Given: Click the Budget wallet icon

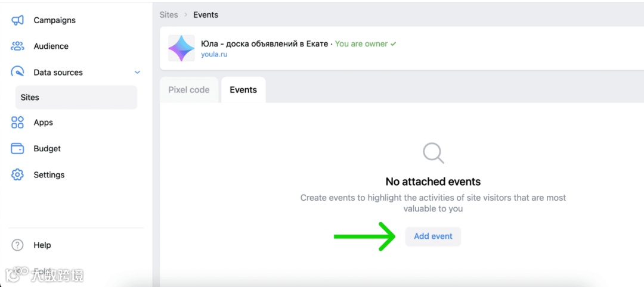Looking at the screenshot, I should pyautogui.click(x=17, y=149).
